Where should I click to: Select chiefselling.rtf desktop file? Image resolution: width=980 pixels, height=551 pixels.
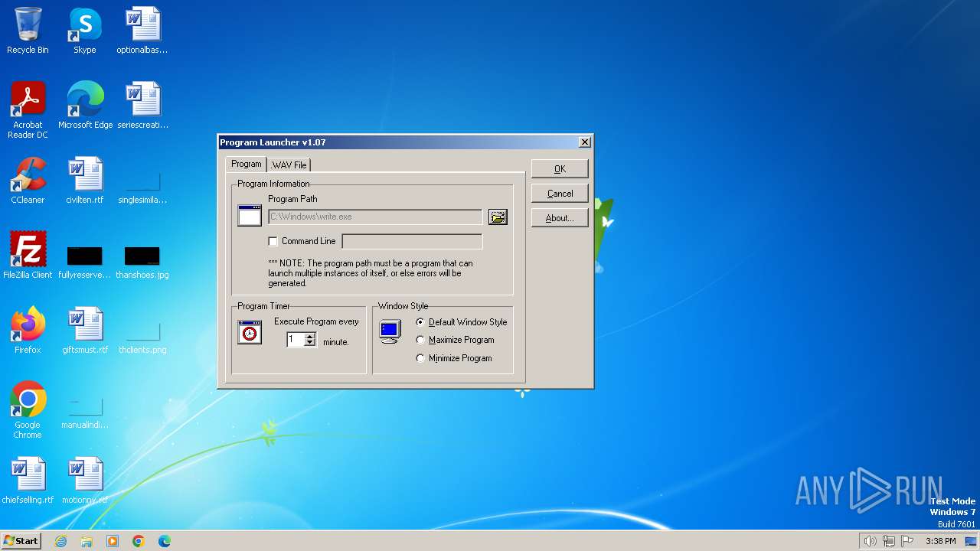click(x=28, y=481)
